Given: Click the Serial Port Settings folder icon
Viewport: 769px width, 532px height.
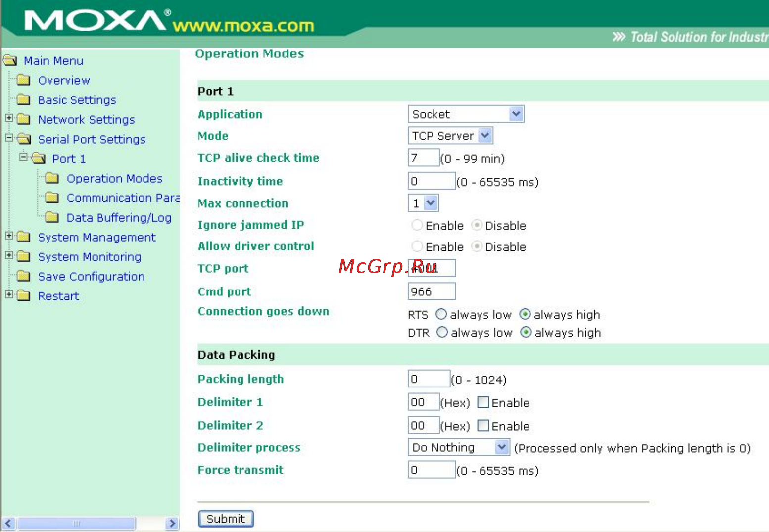Looking at the screenshot, I should pyautogui.click(x=24, y=139).
